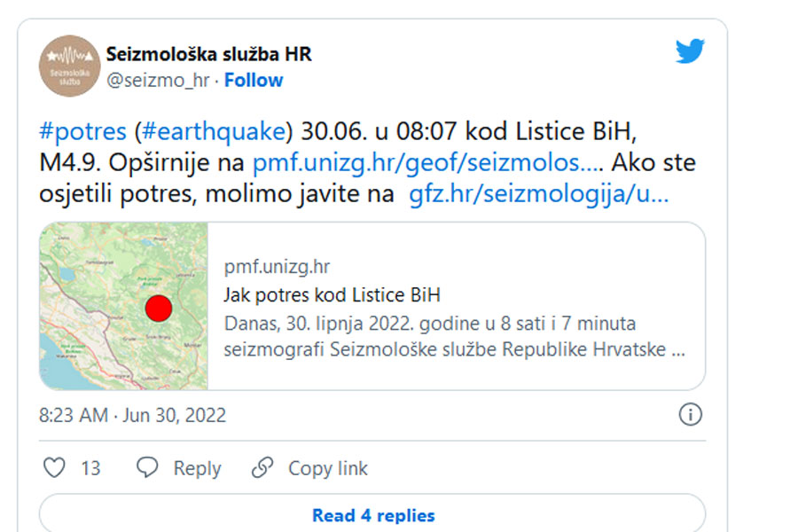Click the 8:23 AM Jun 30, 2022 timestamp
The height and width of the screenshot is (532, 798).
click(132, 416)
